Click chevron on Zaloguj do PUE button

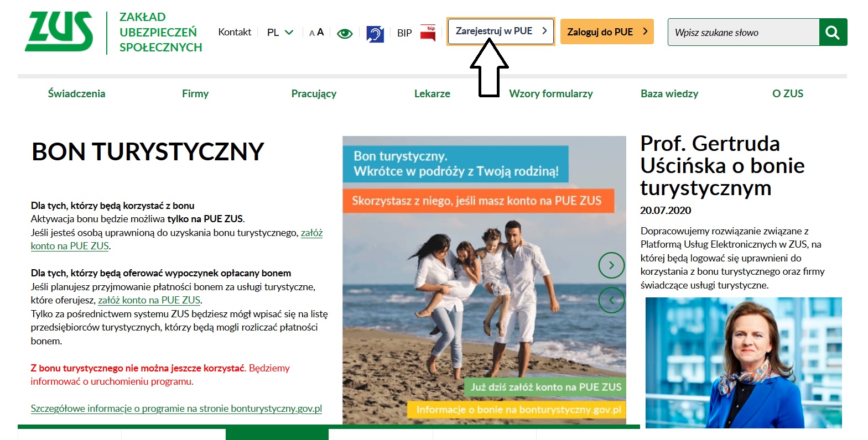pos(645,32)
